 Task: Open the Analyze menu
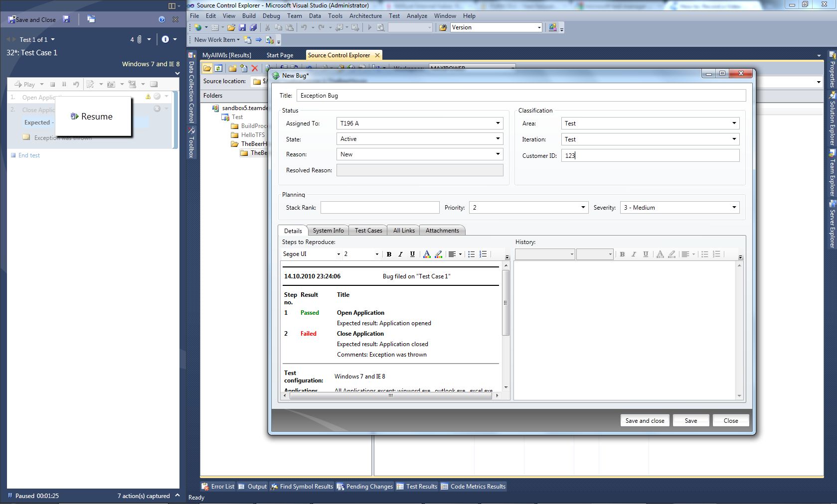417,16
